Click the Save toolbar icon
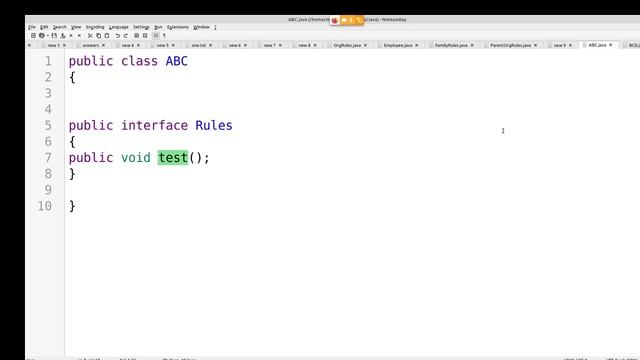The image size is (640, 360). tap(54, 36)
